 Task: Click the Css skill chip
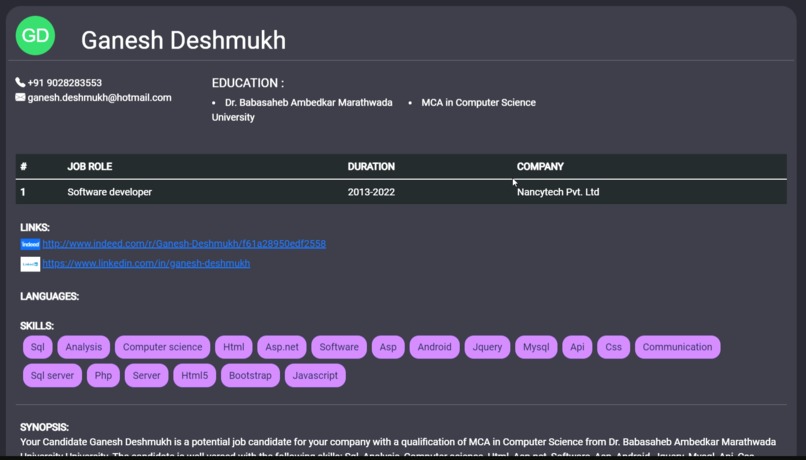[x=613, y=347]
